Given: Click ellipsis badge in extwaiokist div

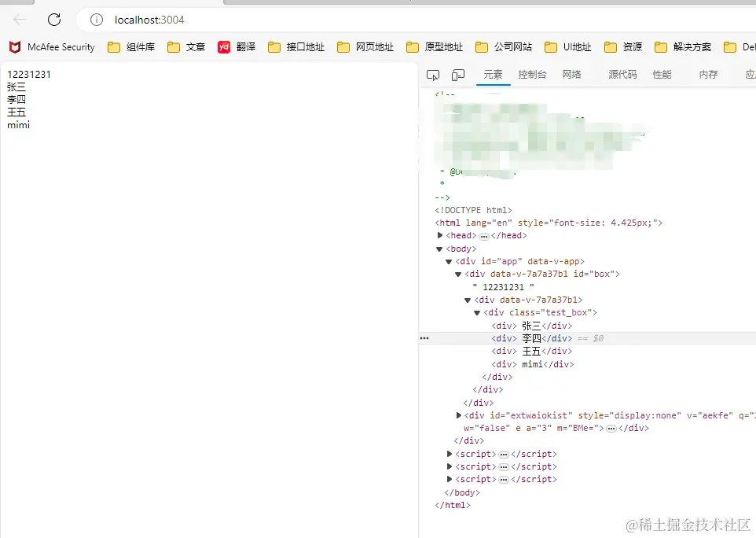Looking at the screenshot, I should pyautogui.click(x=611, y=429).
